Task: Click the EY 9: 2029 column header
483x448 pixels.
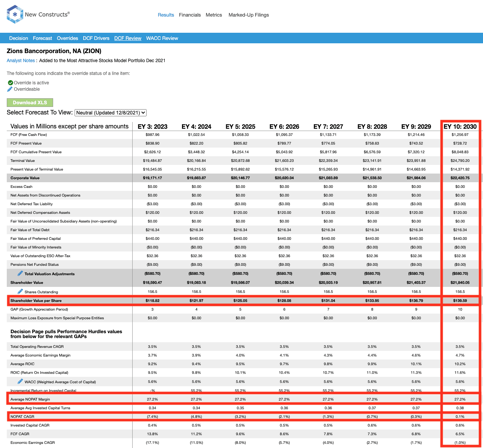Action: click(x=416, y=126)
